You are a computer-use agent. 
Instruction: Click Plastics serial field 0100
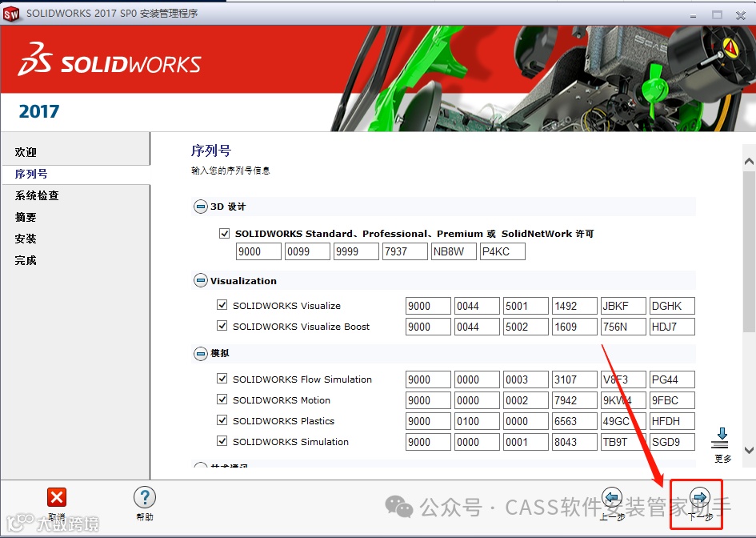click(477, 421)
